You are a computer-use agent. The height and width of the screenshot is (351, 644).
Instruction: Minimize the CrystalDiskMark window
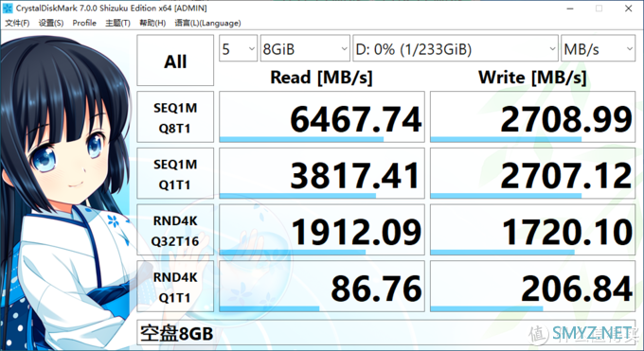570,9
